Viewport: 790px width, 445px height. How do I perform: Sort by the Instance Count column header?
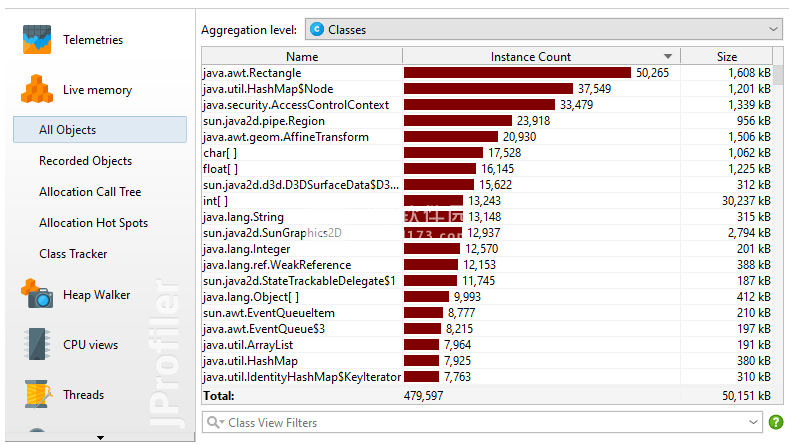(542, 56)
